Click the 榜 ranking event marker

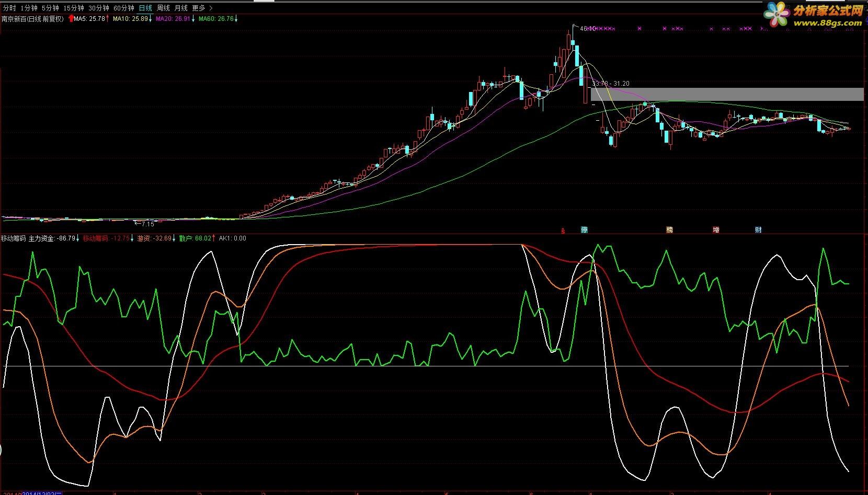[669, 230]
